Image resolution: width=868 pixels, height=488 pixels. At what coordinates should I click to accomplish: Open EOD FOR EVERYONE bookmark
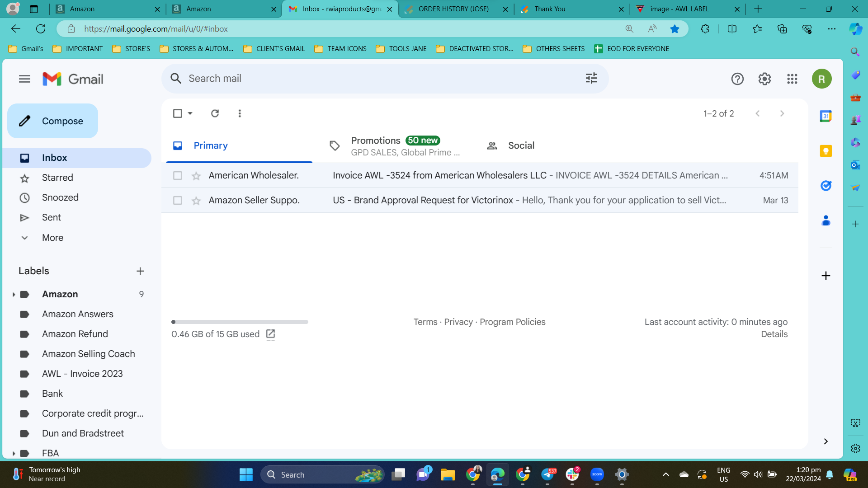pos(632,49)
